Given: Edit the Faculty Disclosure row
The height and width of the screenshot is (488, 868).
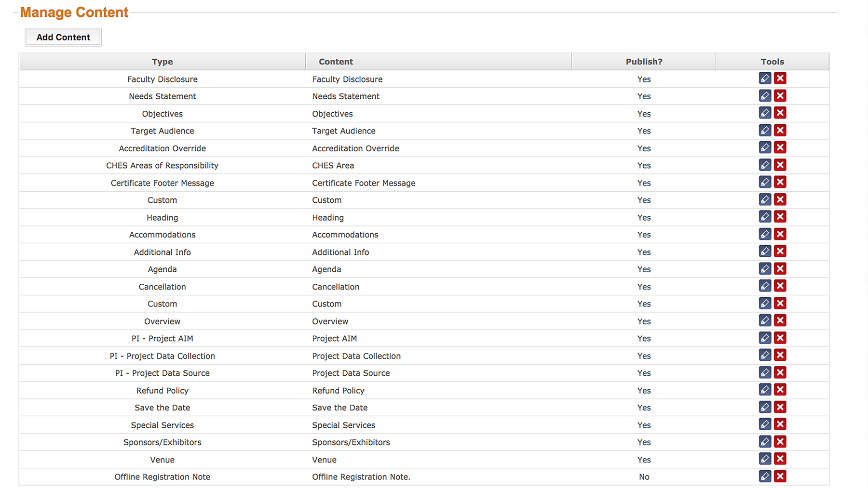Looking at the screenshot, I should point(765,79).
